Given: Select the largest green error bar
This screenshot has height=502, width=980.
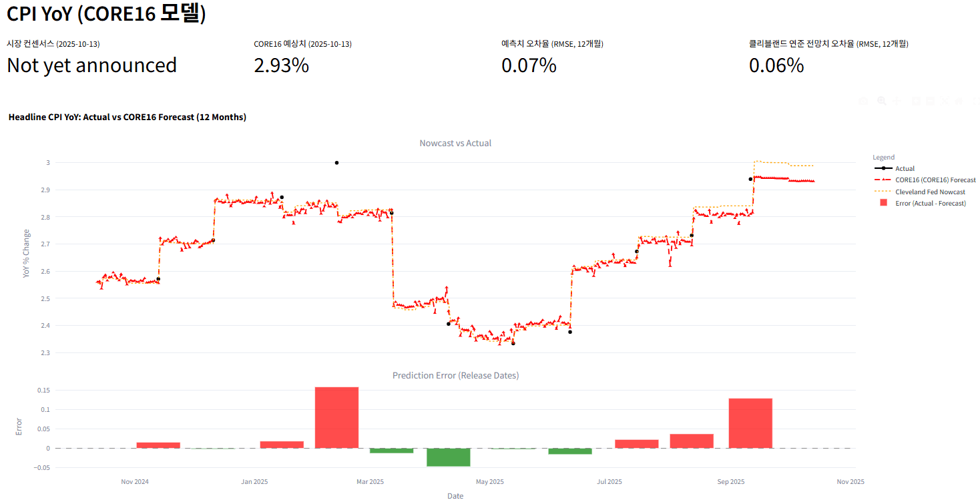Looking at the screenshot, I should pyautogui.click(x=448, y=457).
